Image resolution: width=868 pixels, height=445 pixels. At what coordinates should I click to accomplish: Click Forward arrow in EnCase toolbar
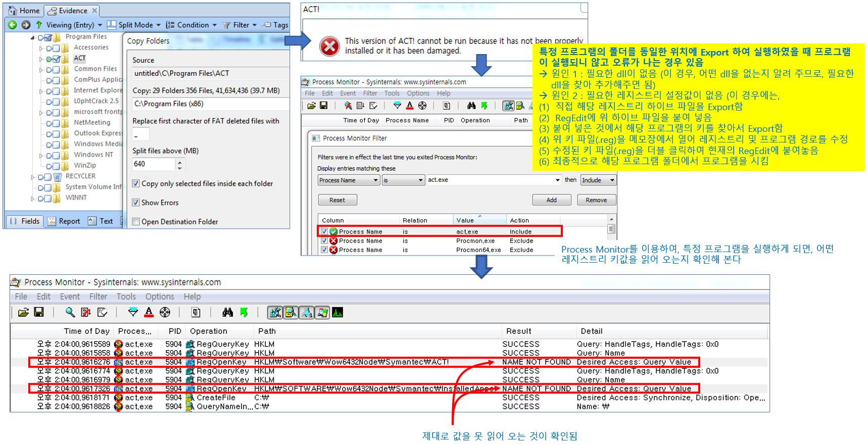coord(26,25)
